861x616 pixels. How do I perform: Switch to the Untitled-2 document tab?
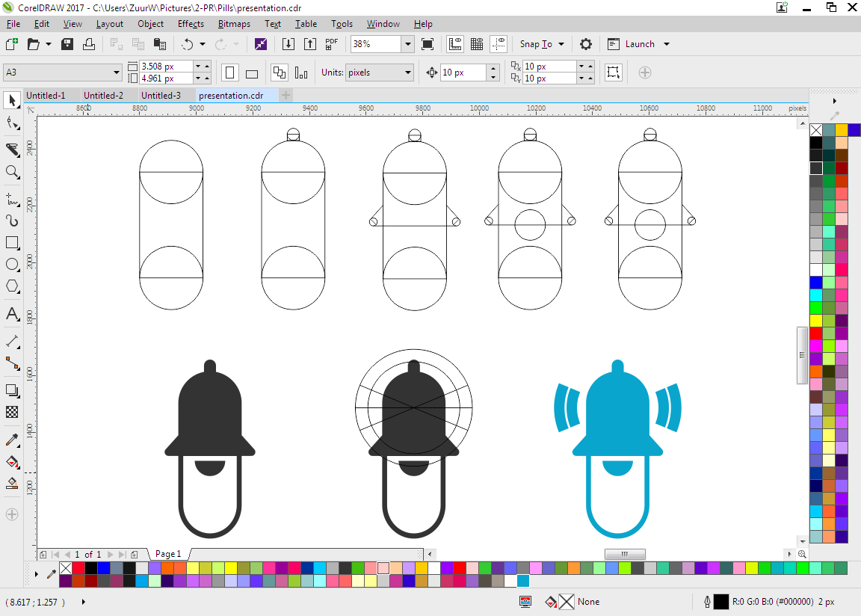[x=103, y=96]
